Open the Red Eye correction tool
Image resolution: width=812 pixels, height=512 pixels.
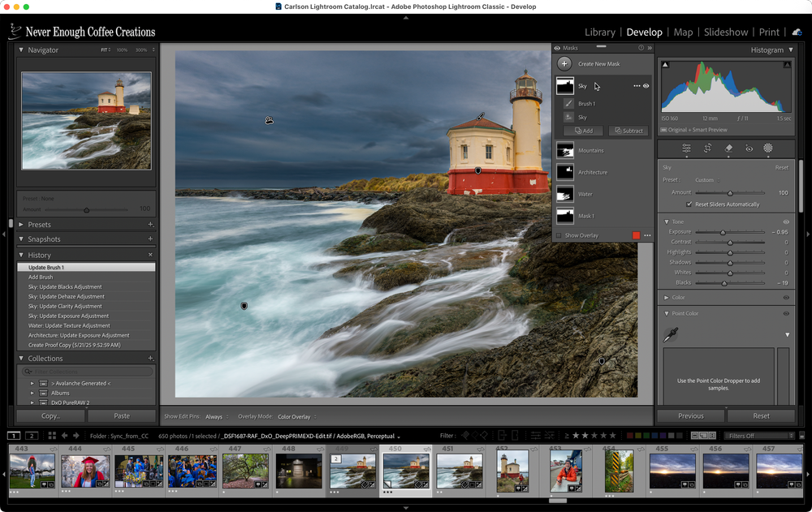pyautogui.click(x=749, y=148)
